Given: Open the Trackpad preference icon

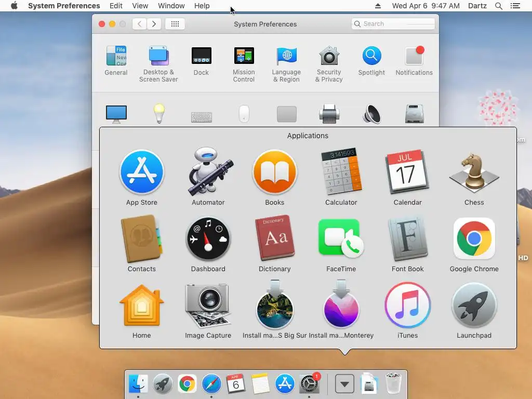Looking at the screenshot, I should [287, 114].
